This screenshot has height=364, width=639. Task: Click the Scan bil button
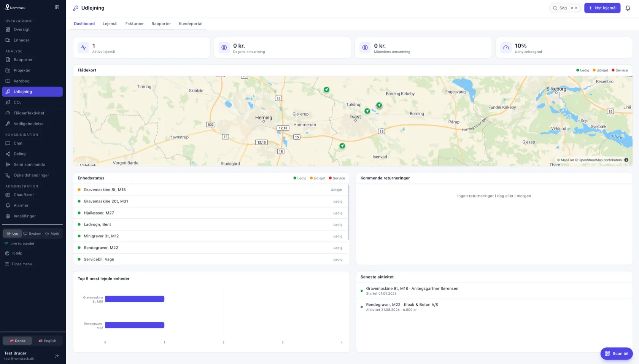(617, 354)
